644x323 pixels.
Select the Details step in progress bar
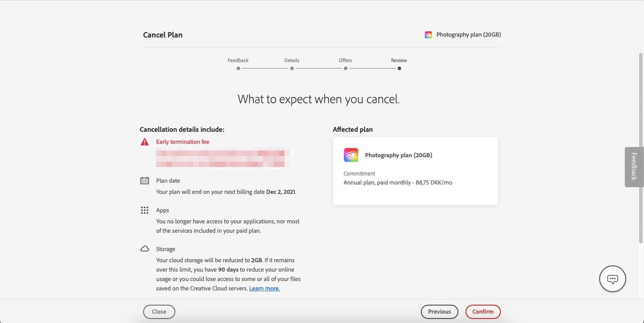point(292,64)
